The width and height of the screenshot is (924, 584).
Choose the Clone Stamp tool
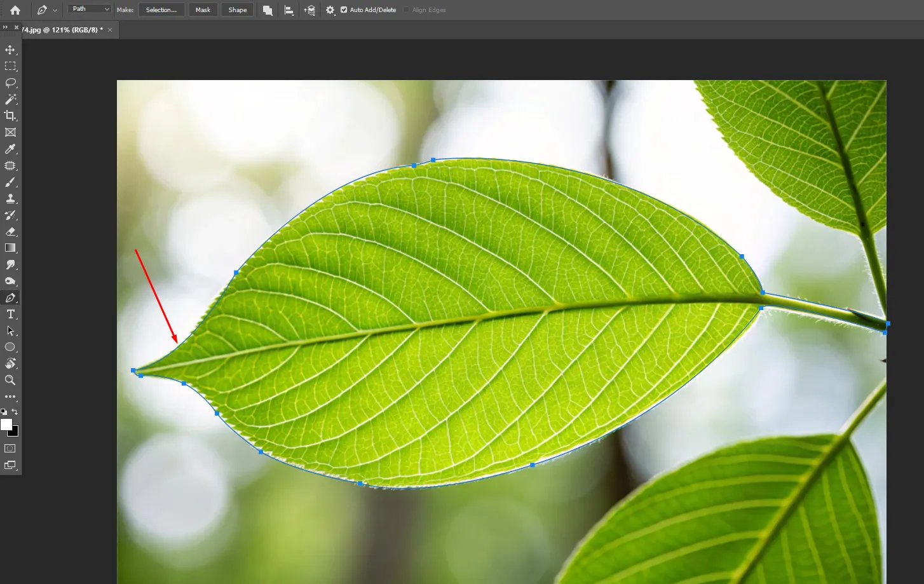[x=10, y=198]
